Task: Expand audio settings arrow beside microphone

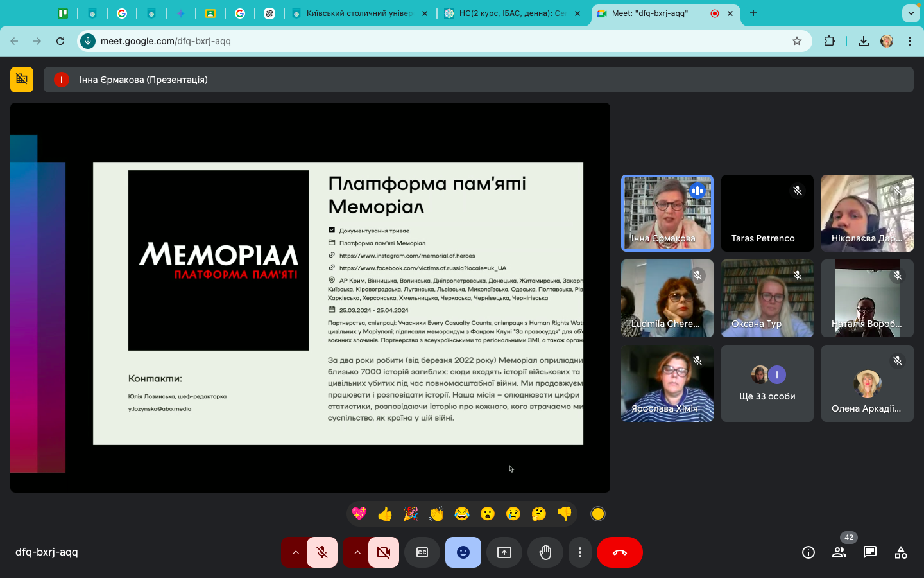Action: 296,552
